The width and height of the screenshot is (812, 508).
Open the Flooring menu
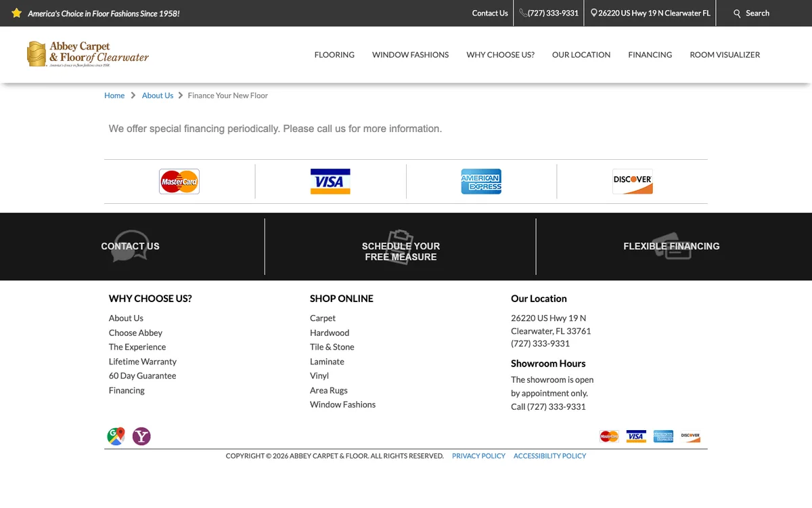pyautogui.click(x=334, y=55)
